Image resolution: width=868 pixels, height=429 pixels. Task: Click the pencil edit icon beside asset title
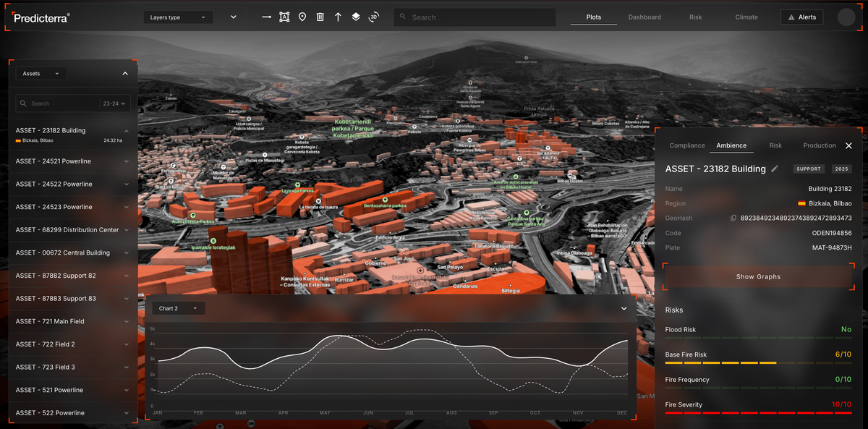(775, 169)
